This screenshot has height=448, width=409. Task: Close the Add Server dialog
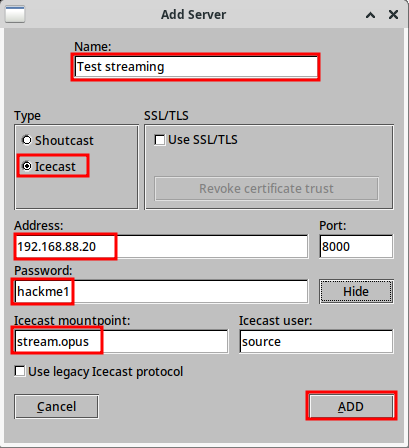[393, 15]
